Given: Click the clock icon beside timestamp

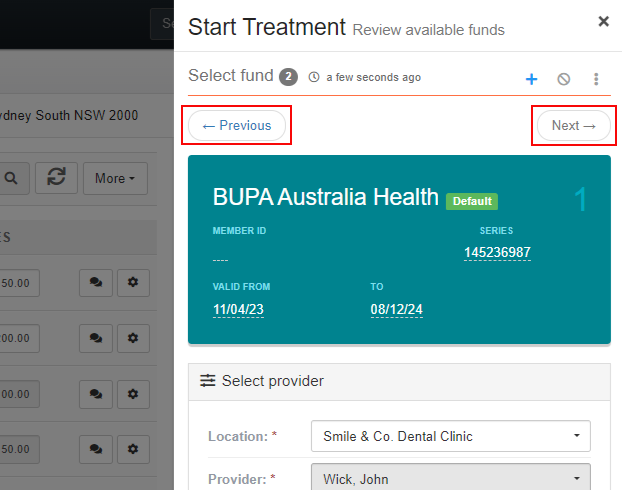Looking at the screenshot, I should [x=314, y=77].
